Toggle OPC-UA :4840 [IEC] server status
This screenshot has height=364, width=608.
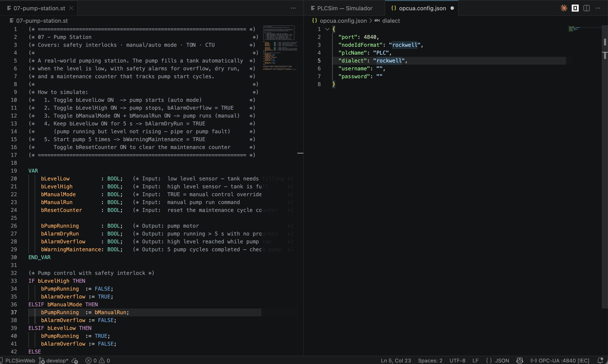(560, 360)
